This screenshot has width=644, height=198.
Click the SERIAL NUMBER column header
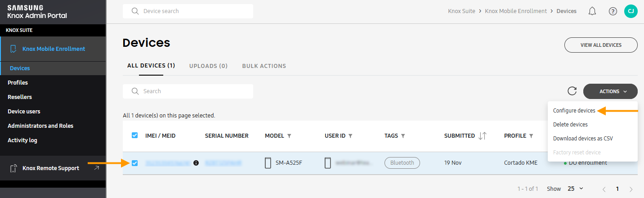(227, 136)
